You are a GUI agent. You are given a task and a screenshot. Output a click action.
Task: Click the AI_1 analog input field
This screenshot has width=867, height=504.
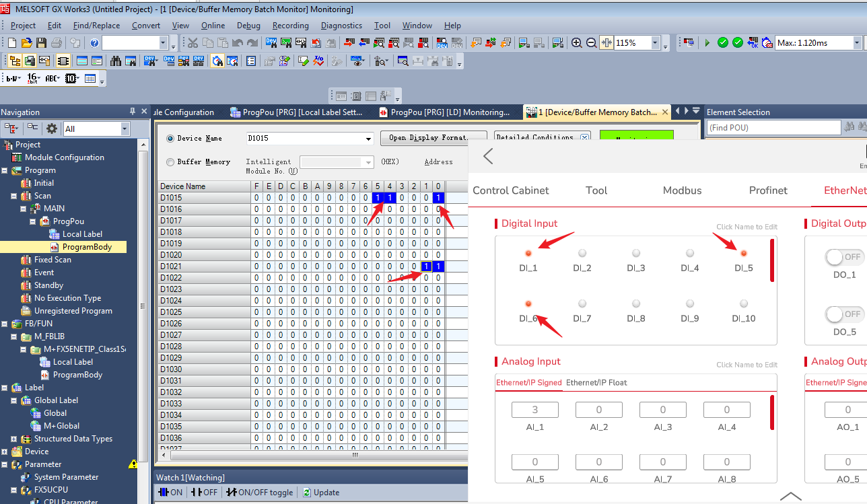click(534, 410)
